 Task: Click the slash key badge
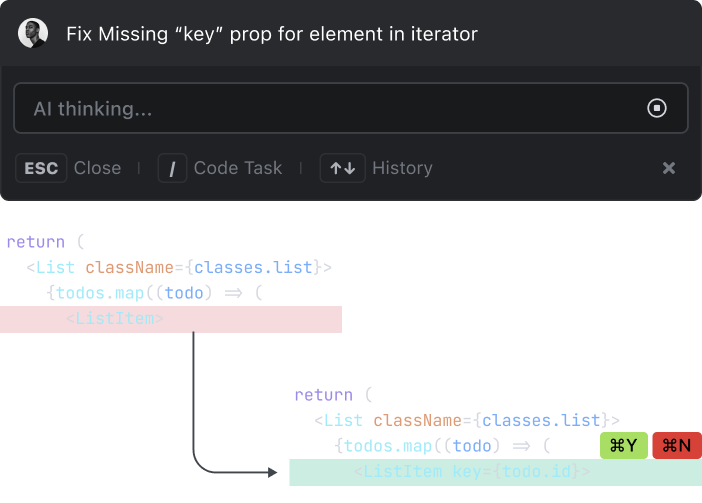pos(172,168)
